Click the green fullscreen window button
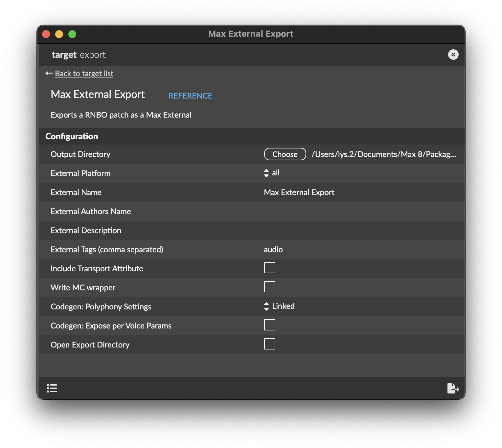The image size is (502, 448). (x=72, y=34)
